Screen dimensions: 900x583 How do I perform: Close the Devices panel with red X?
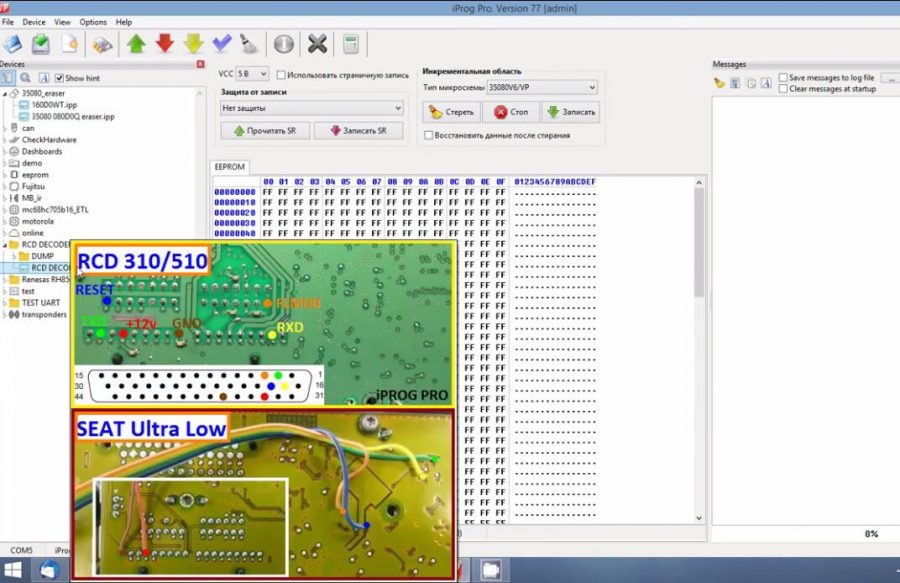pyautogui.click(x=200, y=64)
